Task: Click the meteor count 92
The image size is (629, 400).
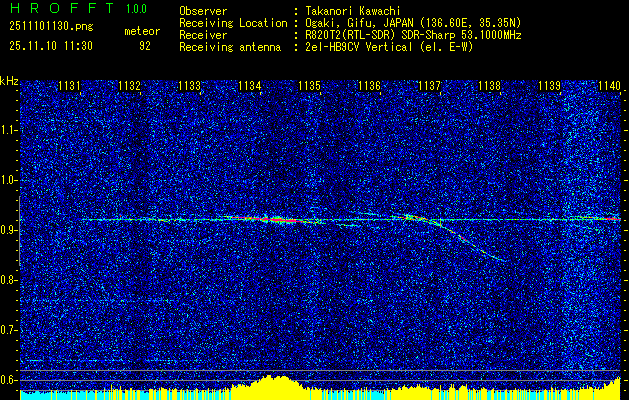Action: pos(145,46)
